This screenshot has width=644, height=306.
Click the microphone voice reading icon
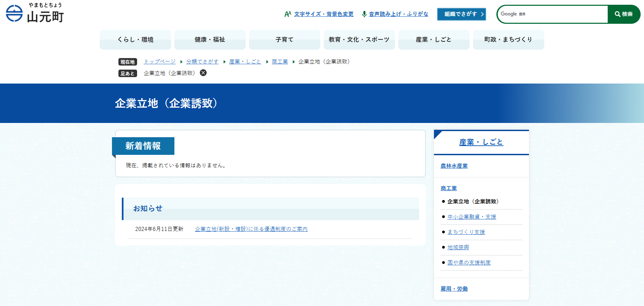(x=364, y=14)
